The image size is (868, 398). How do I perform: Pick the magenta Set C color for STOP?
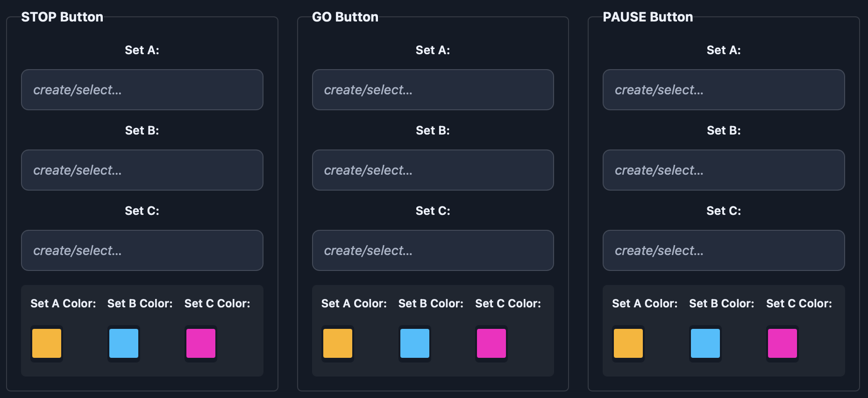pyautogui.click(x=201, y=343)
